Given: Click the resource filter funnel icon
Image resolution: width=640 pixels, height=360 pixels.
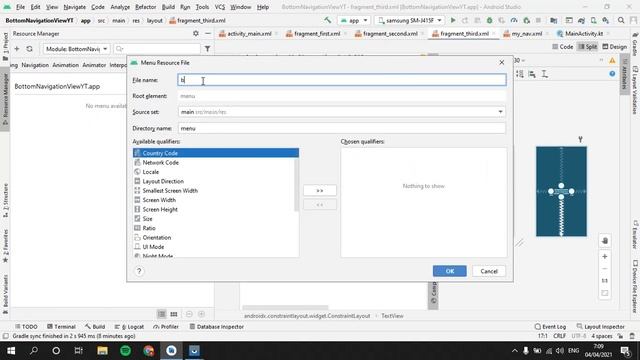Looking at the screenshot, I should point(207,49).
